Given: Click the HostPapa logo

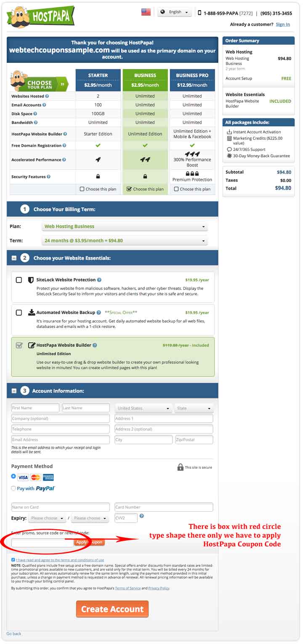Looking at the screenshot, I should (x=40, y=17).
